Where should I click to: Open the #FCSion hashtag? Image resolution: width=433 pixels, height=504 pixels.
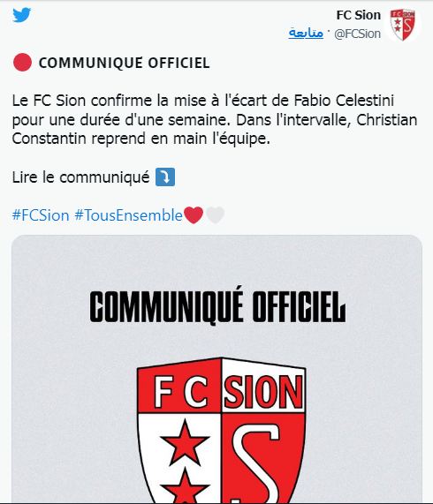pyautogui.click(x=41, y=215)
